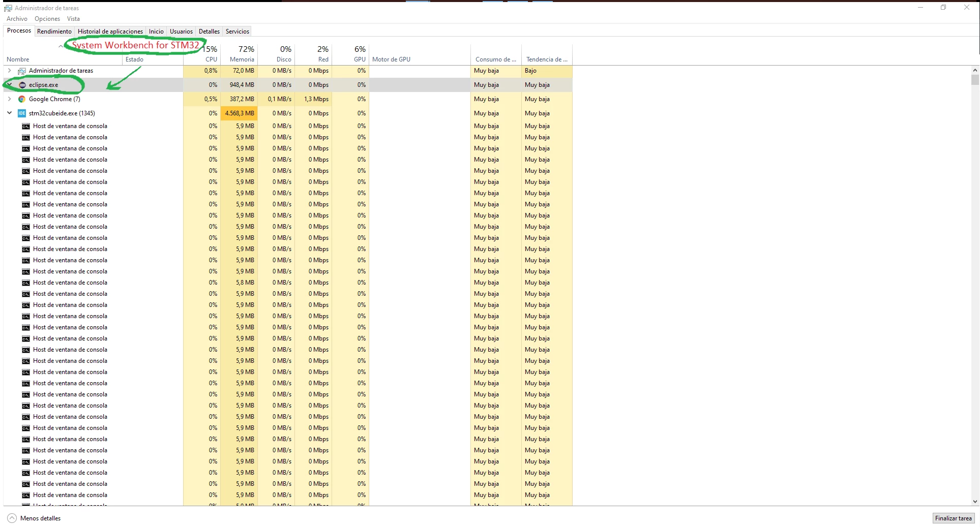The height and width of the screenshot is (527, 980).
Task: Select the Usuarios tab
Action: coord(181,32)
